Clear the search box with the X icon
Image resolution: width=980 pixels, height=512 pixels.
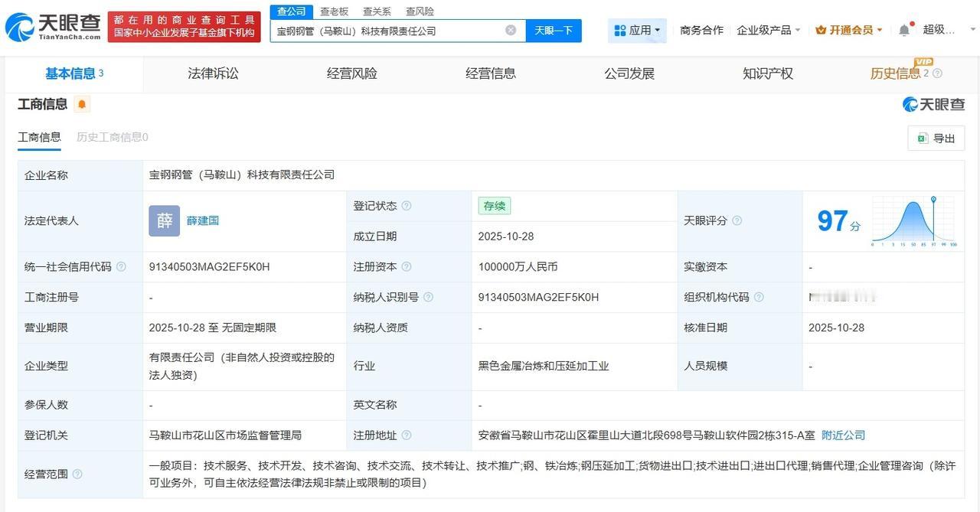coord(511,31)
